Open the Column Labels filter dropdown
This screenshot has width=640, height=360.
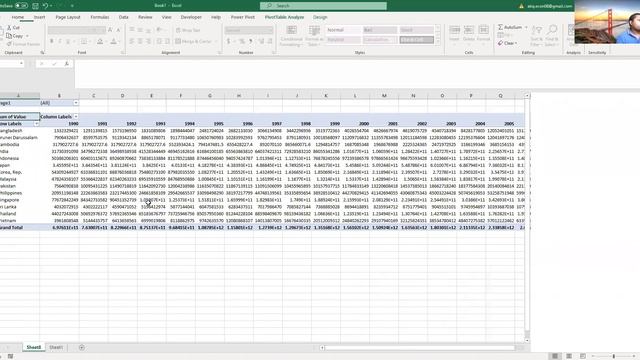pyautogui.click(x=76, y=117)
